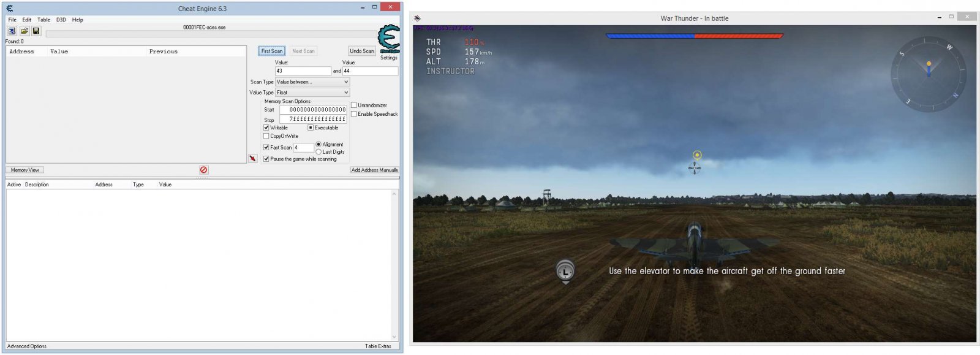Viewport: 980px width, 355px height.
Task: Click the Settings label under the logo
Action: coord(389,58)
